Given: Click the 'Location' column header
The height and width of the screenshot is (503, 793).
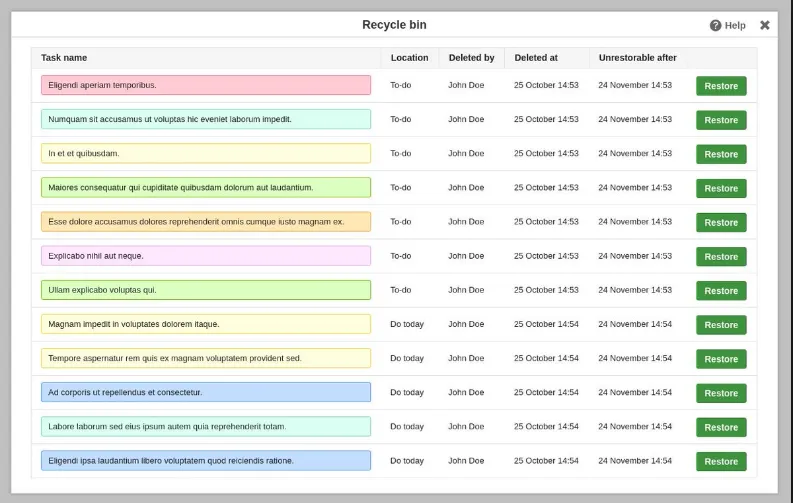Looking at the screenshot, I should click(x=409, y=58).
